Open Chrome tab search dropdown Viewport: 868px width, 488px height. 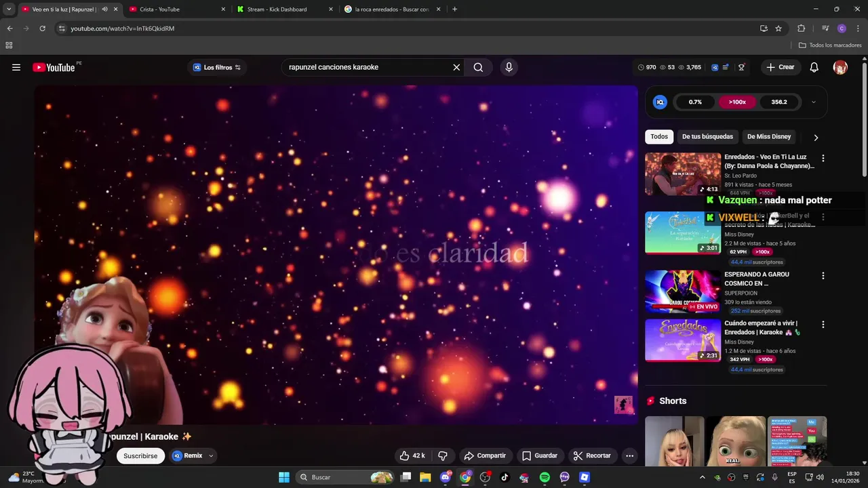pyautogui.click(x=9, y=9)
